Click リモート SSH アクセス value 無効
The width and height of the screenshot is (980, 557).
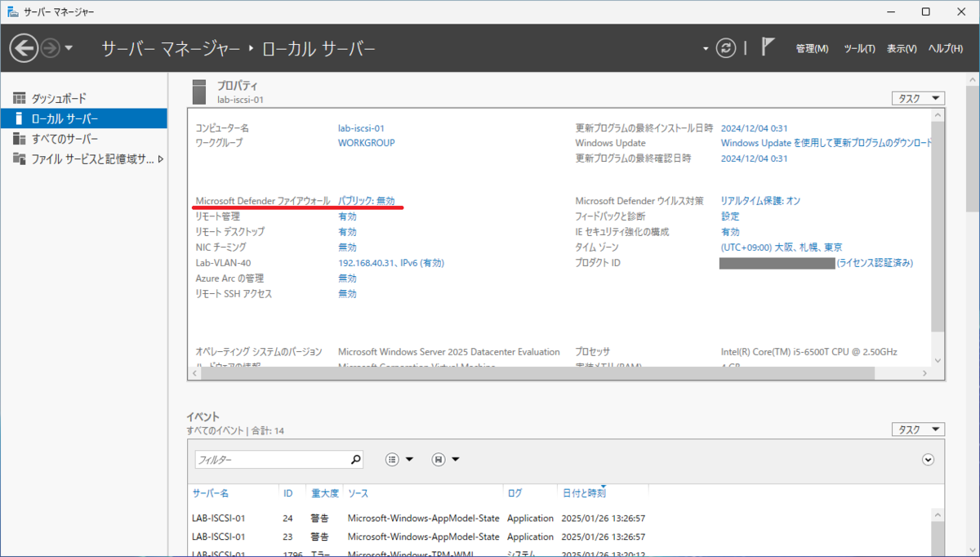pyautogui.click(x=347, y=294)
